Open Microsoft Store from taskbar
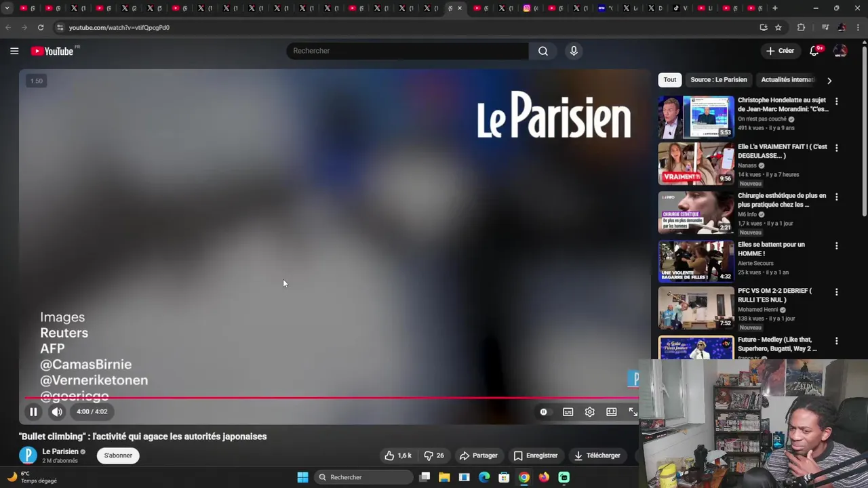This screenshot has width=868, height=488. click(x=504, y=477)
